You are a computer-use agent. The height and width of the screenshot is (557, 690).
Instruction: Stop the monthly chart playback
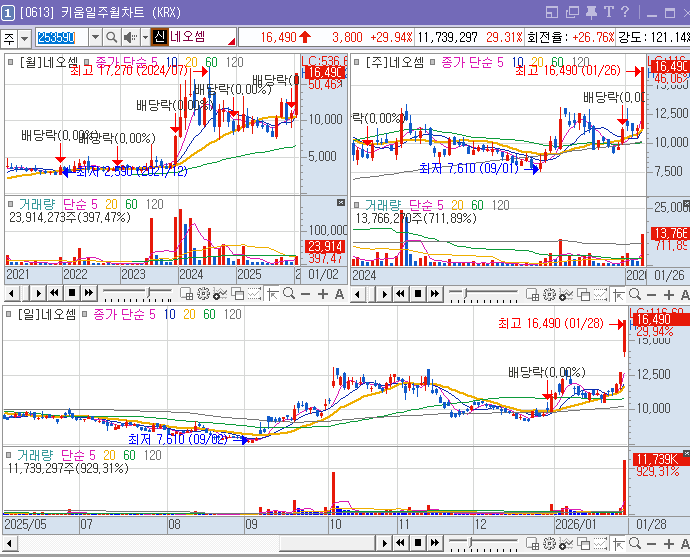(x=72, y=293)
